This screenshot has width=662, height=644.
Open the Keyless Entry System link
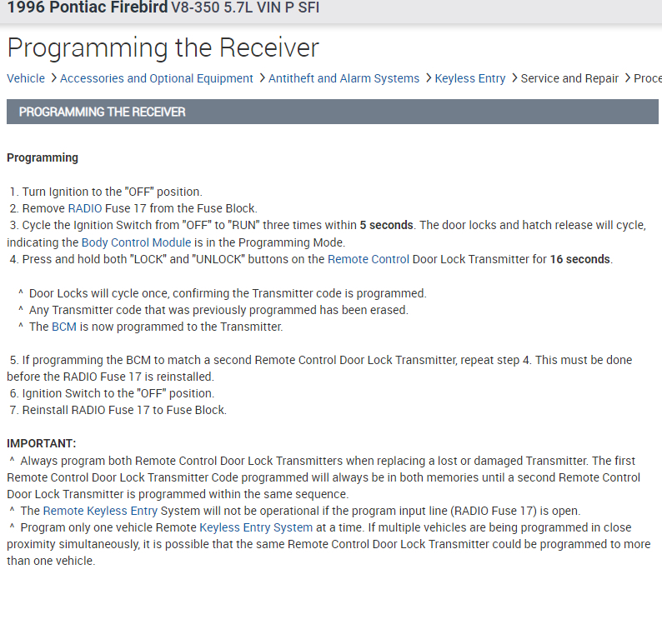pyautogui.click(x=256, y=527)
